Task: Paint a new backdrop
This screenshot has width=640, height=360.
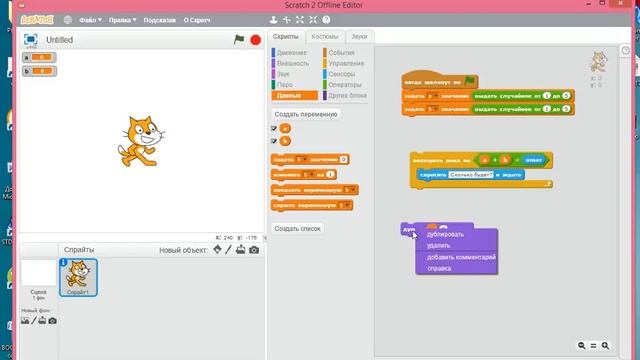Action: [x=34, y=321]
